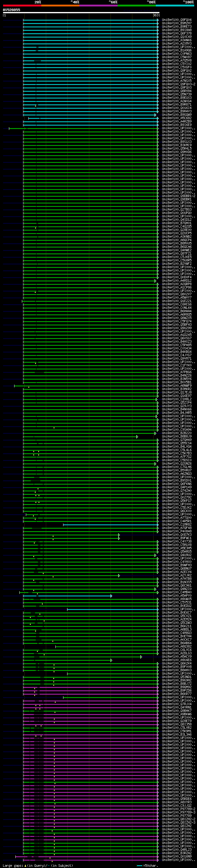Click UniRef100_B9QM92 label

point(176,687)
